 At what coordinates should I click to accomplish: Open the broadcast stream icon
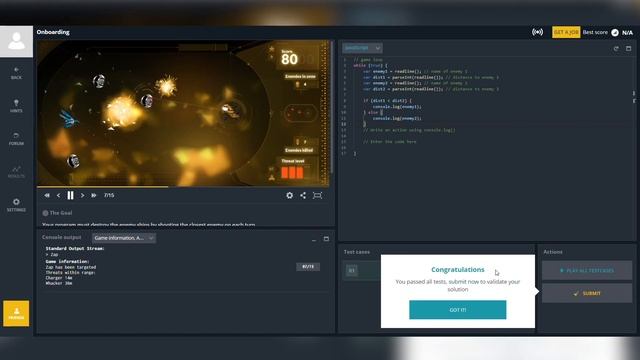(538, 32)
